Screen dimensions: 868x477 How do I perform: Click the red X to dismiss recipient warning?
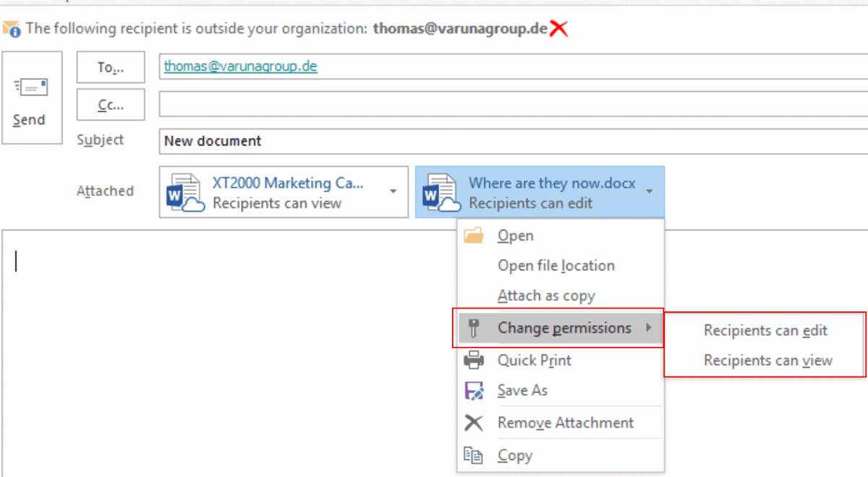[559, 29]
